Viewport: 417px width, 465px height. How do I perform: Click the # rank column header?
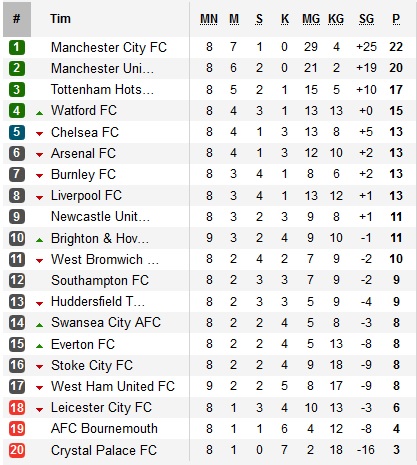click(17, 19)
